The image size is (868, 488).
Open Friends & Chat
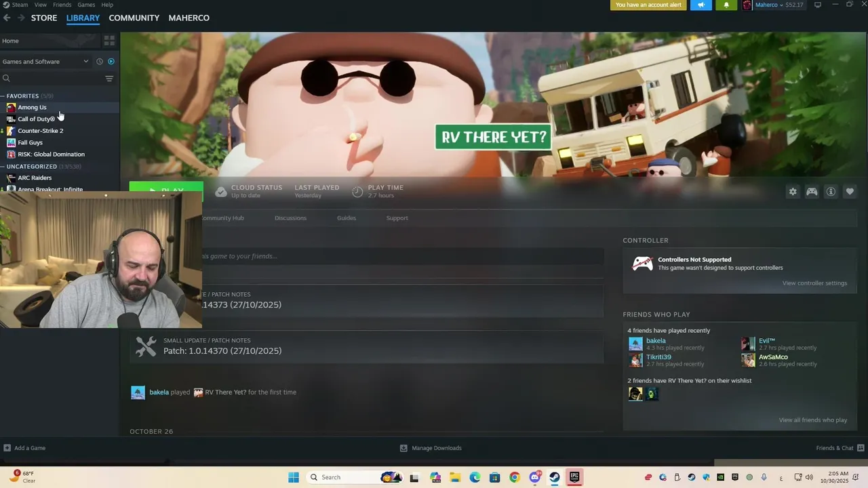point(840,448)
